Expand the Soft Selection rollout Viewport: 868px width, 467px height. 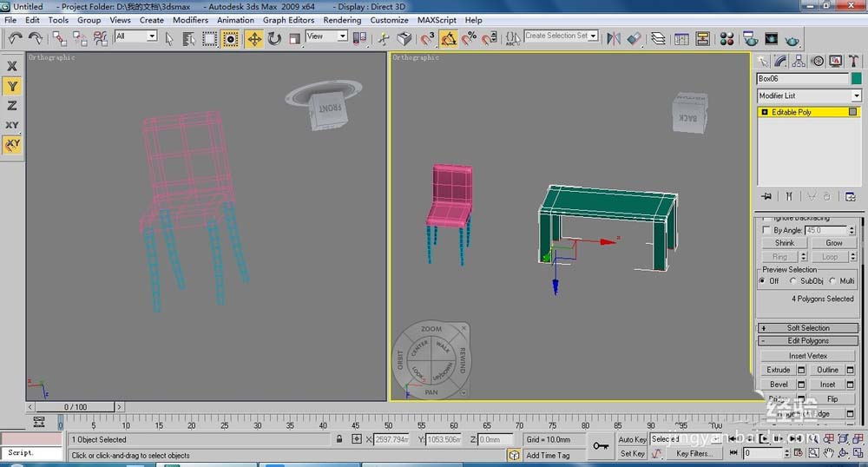808,327
